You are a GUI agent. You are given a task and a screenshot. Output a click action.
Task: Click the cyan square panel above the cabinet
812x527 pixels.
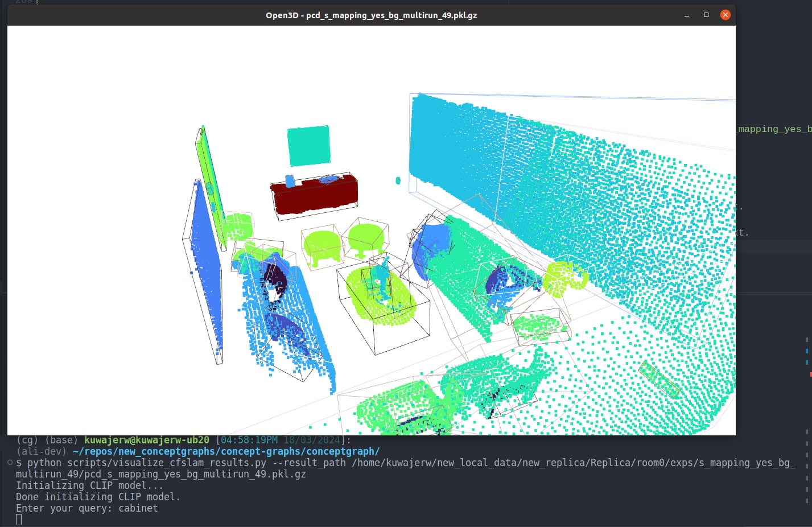point(308,146)
